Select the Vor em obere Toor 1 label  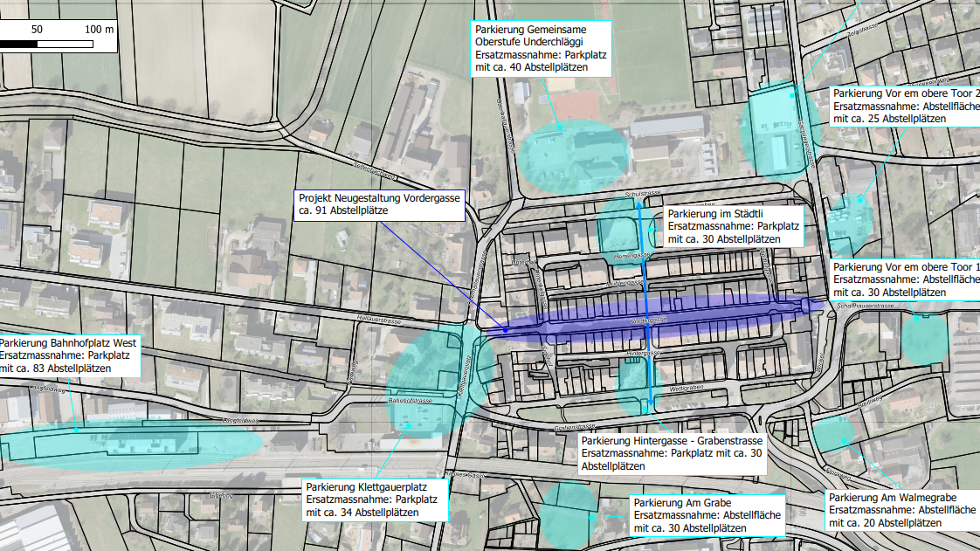click(x=905, y=279)
